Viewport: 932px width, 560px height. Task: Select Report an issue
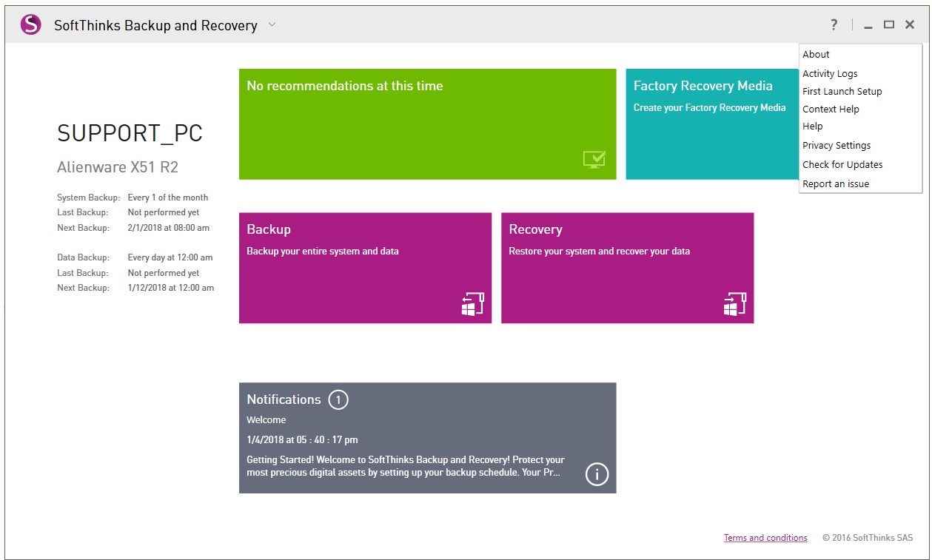[x=860, y=183]
